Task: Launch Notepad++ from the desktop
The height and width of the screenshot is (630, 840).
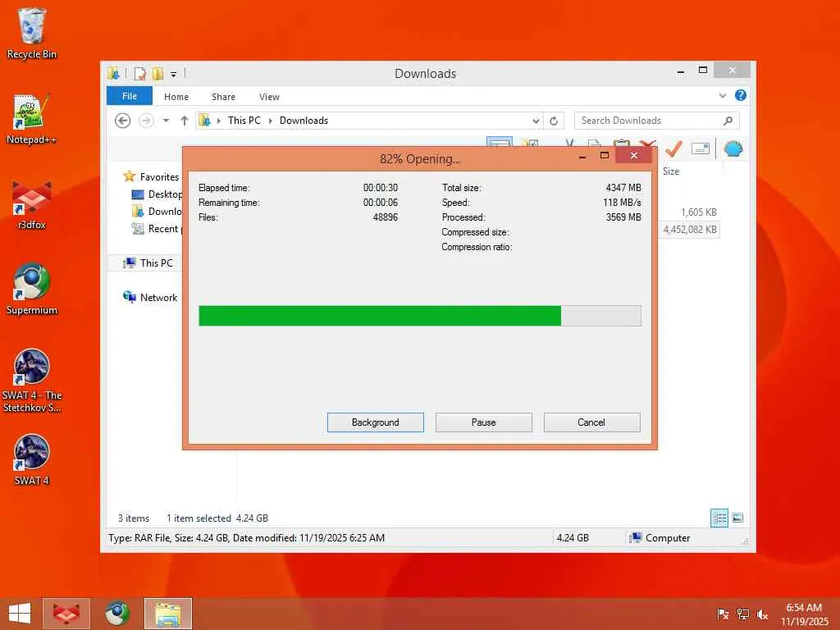Action: pyautogui.click(x=31, y=119)
